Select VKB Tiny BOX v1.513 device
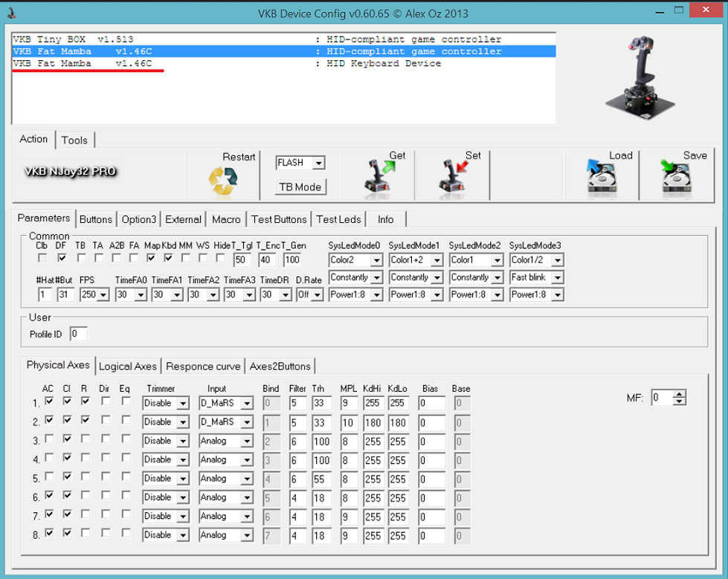The width and height of the screenshot is (728, 579). click(x=283, y=39)
